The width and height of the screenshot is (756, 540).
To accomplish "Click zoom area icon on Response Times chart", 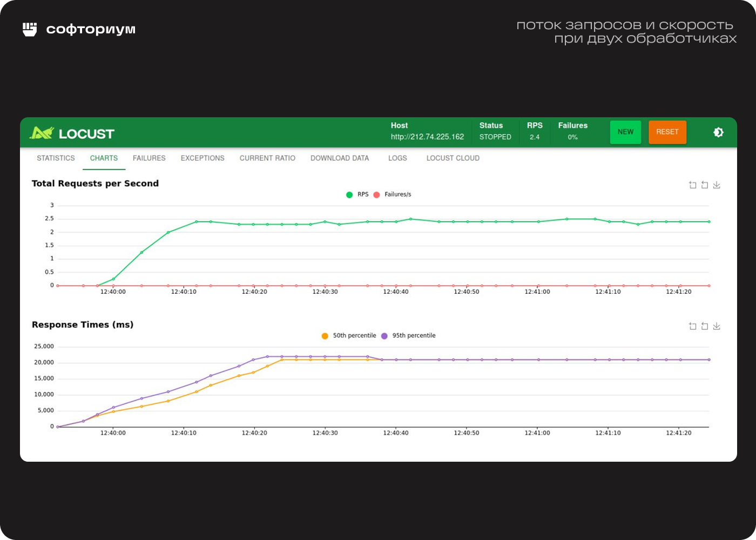I will coord(693,326).
